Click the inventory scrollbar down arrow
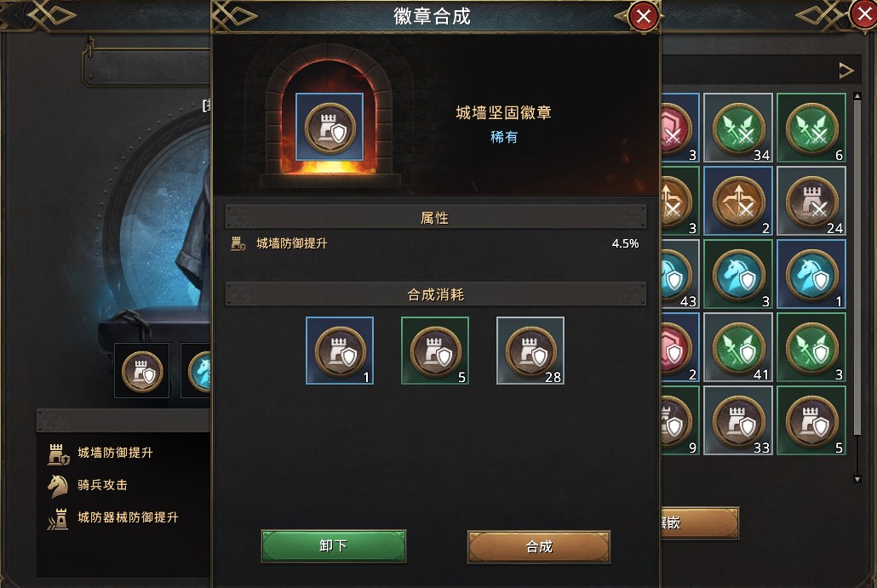This screenshot has width=877, height=588. [857, 479]
